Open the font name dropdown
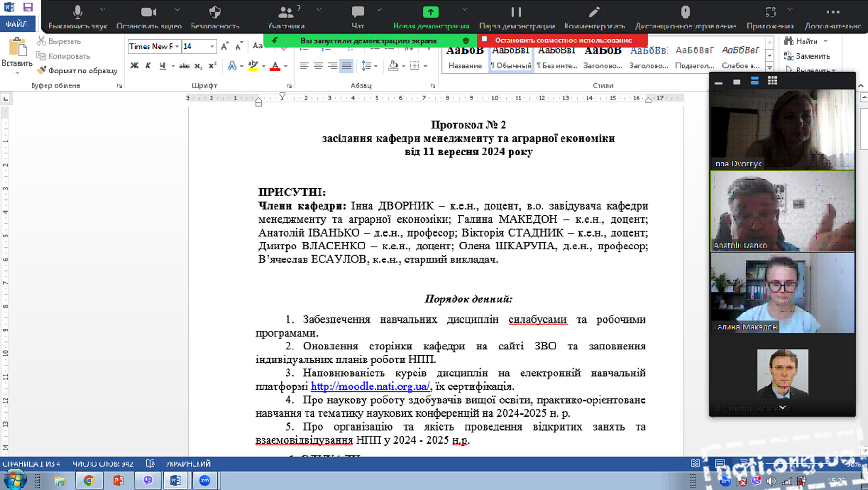The height and width of the screenshot is (490, 868). coord(177,47)
